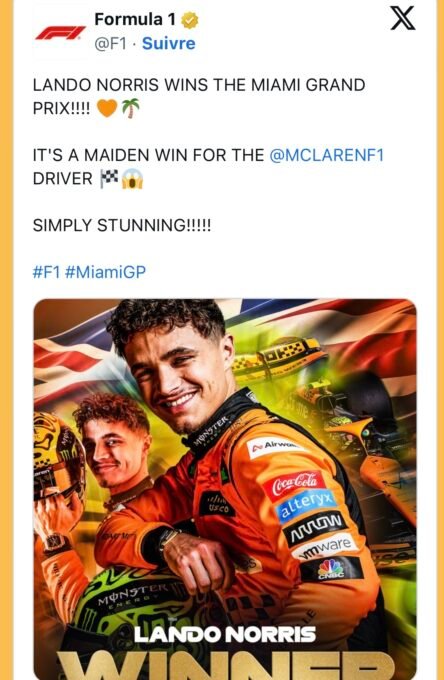Click the checkered flag emoji
This screenshot has width=444, height=680.
point(109,178)
